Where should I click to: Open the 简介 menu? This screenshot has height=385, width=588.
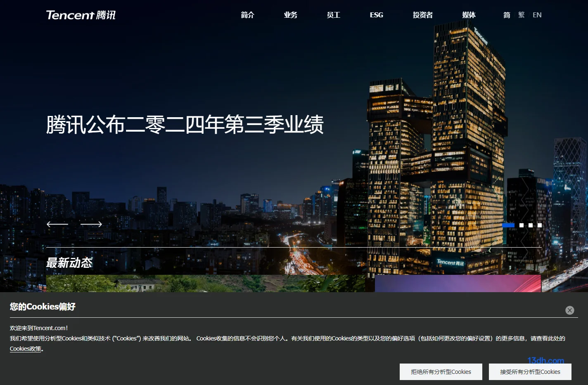(x=248, y=15)
